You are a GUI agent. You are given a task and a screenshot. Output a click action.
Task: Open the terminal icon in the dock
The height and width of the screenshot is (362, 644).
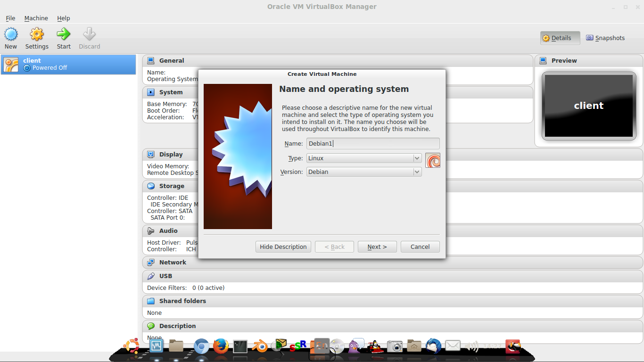(x=240, y=346)
